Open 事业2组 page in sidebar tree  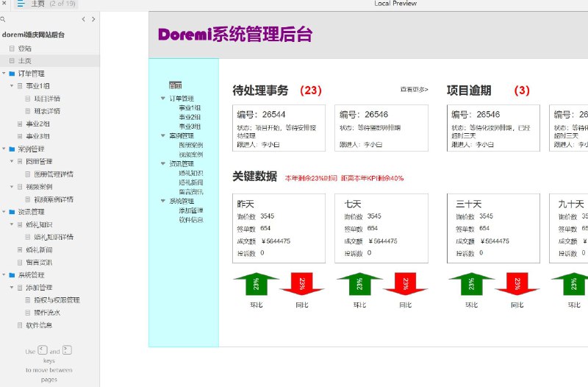(x=37, y=124)
